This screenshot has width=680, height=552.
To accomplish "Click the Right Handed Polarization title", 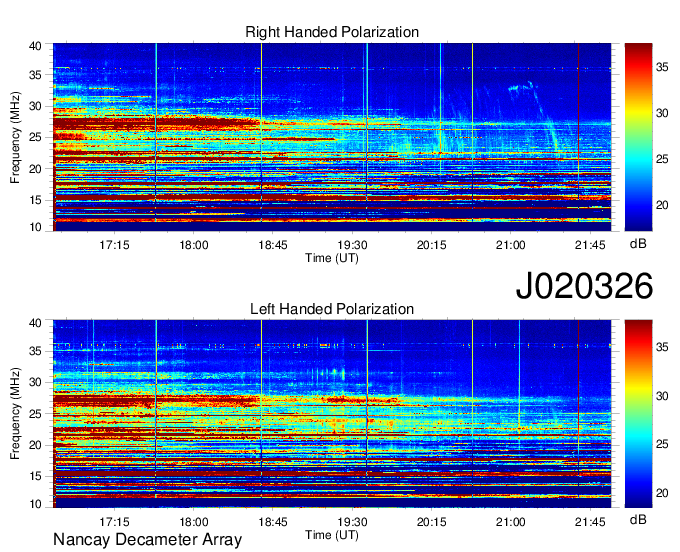I will point(332,32).
